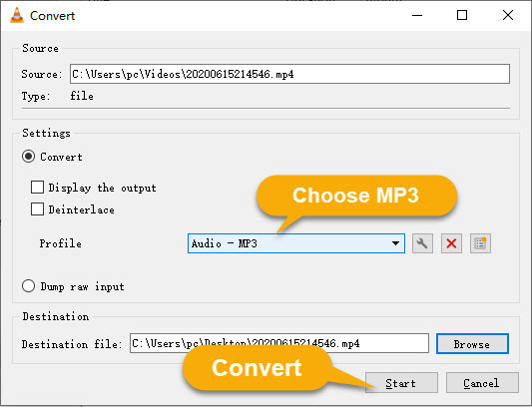Browse for a destination file
Image resolution: width=532 pixels, height=407 pixels.
472,344
